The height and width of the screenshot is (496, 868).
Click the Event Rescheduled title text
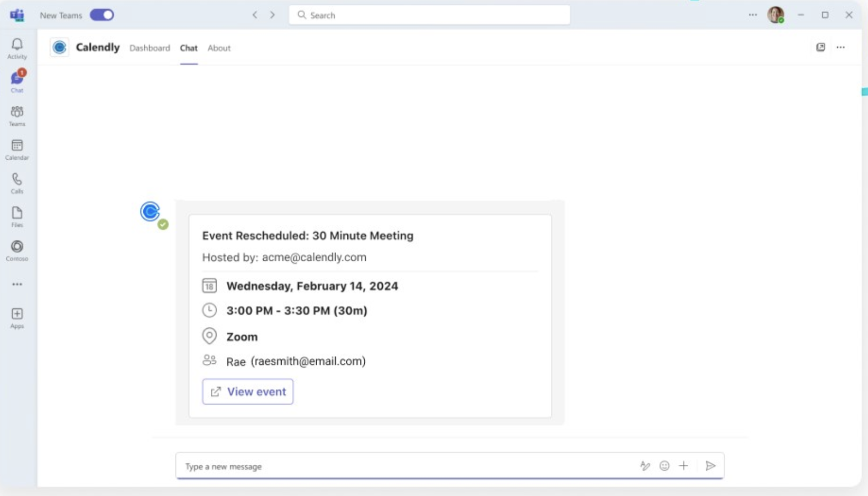click(x=308, y=236)
